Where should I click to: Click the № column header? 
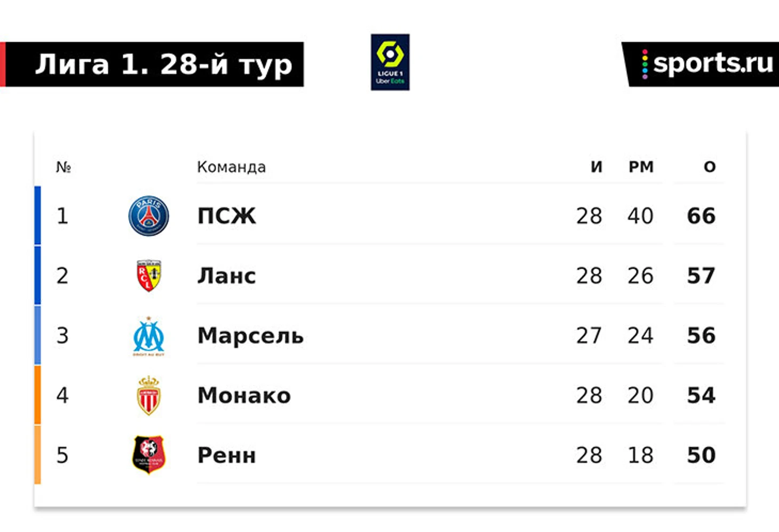[x=63, y=167]
